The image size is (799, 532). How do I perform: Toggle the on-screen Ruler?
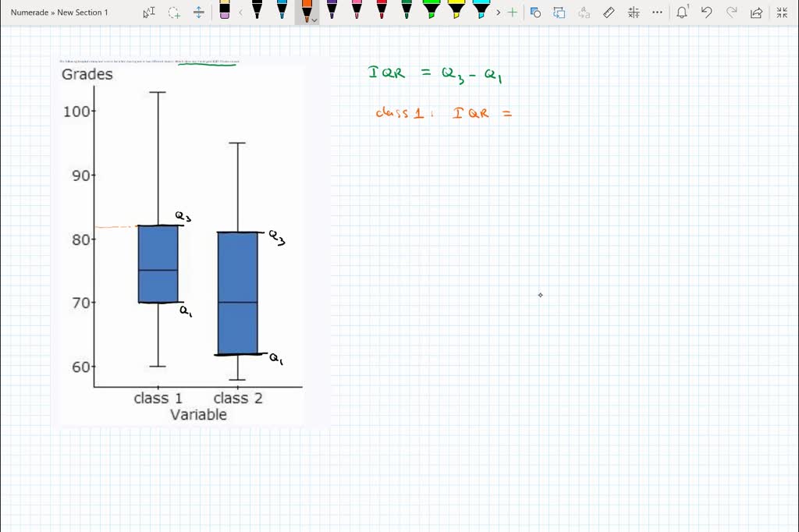click(608, 12)
